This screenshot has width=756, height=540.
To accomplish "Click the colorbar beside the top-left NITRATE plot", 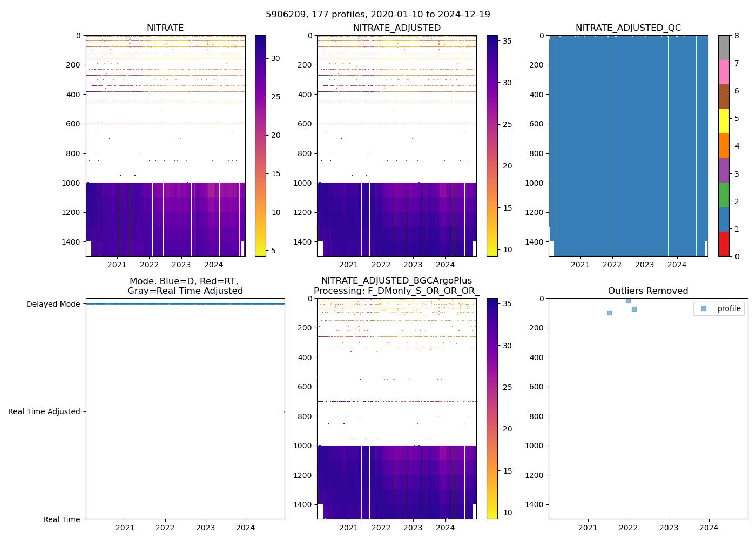I will click(260, 146).
